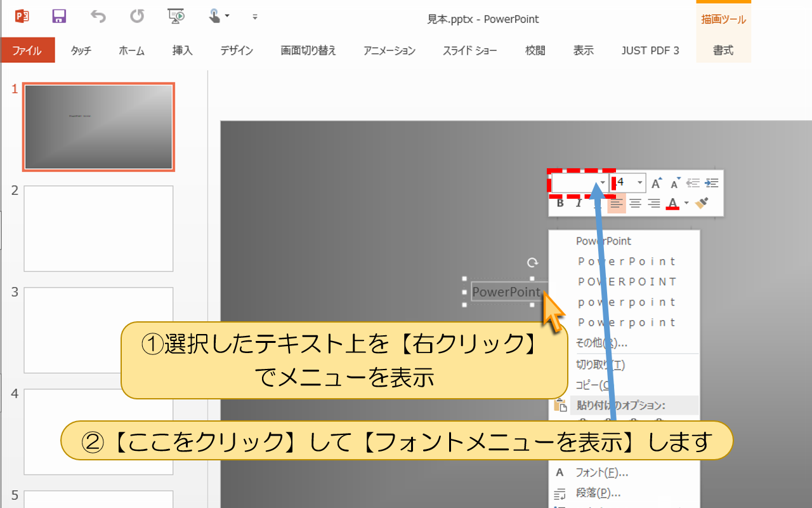The width and height of the screenshot is (812, 508).
Task: Go to the 画面切り替え tab
Action: pos(308,50)
